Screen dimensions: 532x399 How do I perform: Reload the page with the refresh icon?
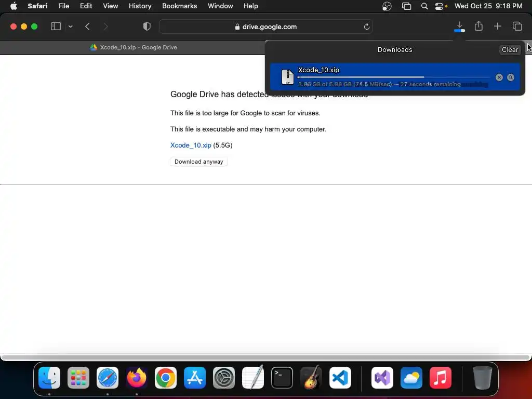(x=366, y=27)
